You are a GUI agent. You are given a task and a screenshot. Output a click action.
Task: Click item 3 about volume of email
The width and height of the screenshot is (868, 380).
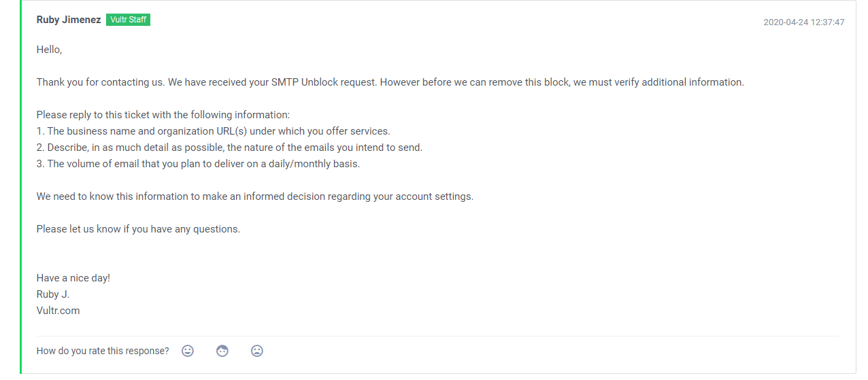tap(198, 164)
